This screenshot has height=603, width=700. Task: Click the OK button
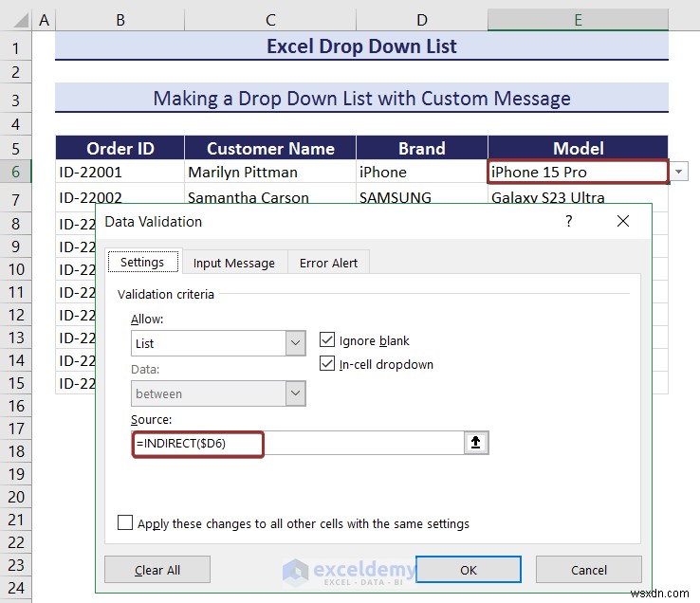[469, 570]
